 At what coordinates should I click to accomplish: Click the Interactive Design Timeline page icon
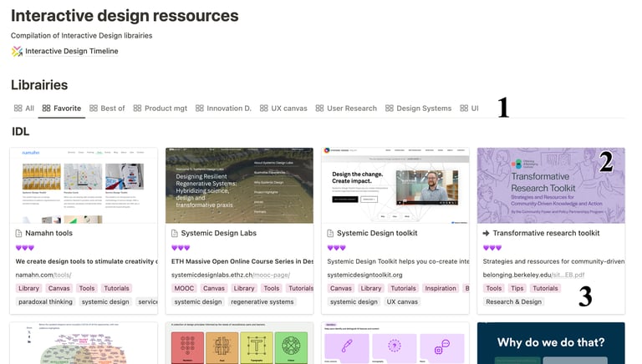click(x=17, y=51)
